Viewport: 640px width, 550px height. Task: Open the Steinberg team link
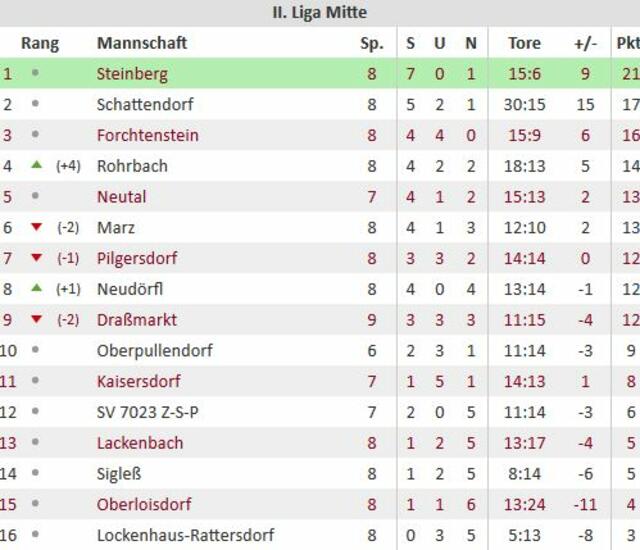(132, 74)
